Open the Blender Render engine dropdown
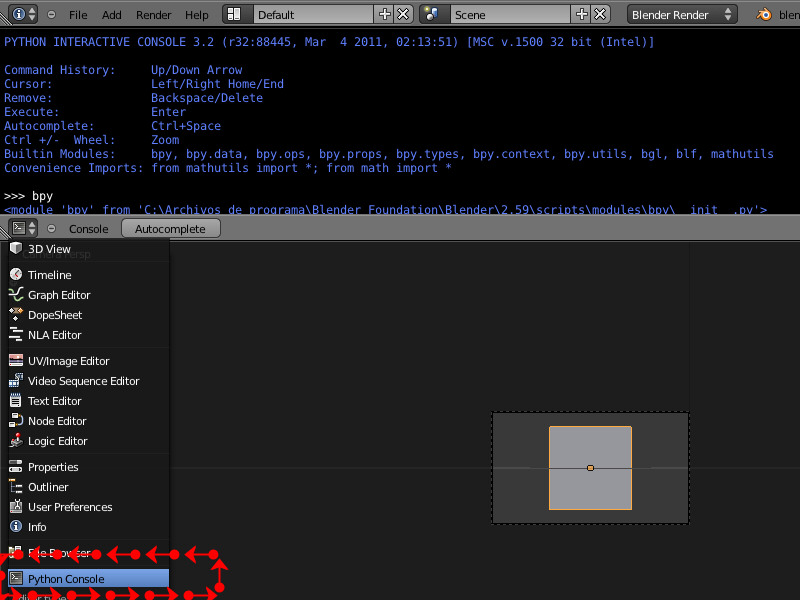The image size is (800, 600). click(x=682, y=14)
